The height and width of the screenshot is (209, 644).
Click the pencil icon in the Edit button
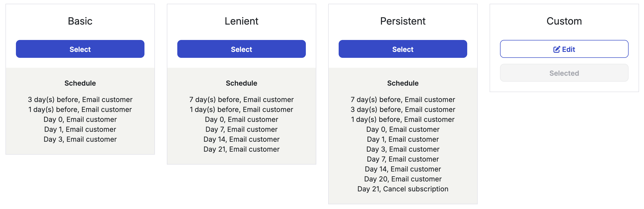556,49
